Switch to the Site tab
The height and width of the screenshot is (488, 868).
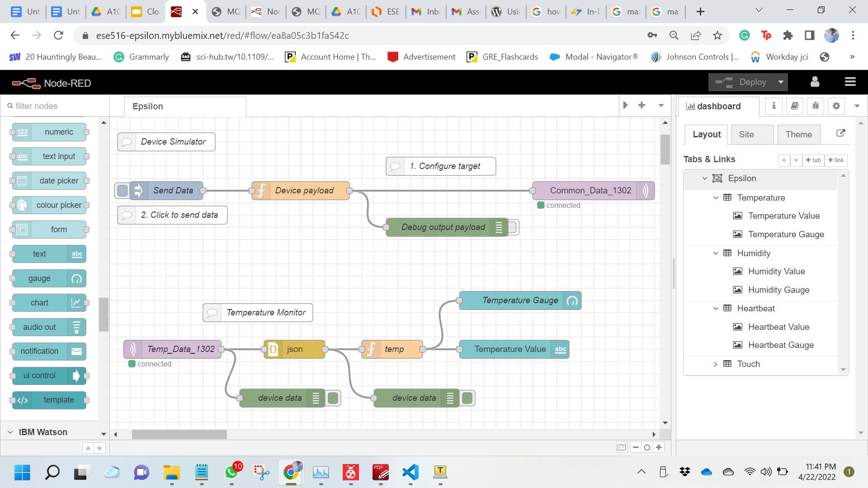click(746, 135)
